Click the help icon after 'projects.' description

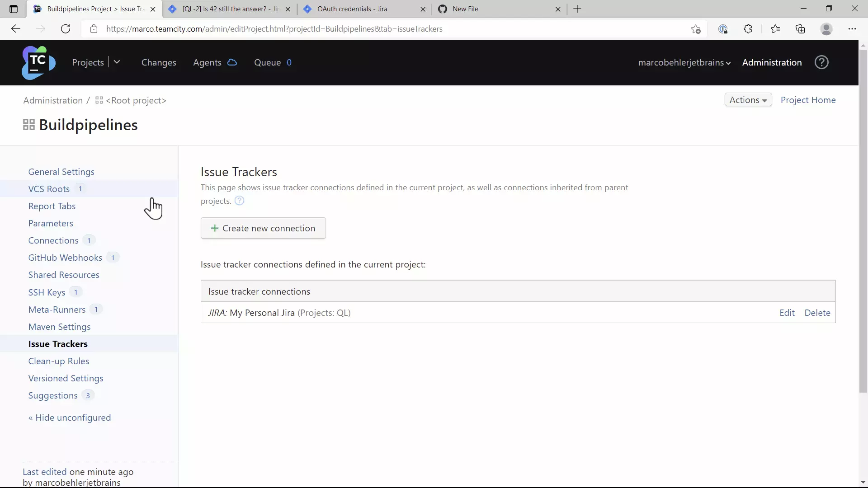point(240,201)
